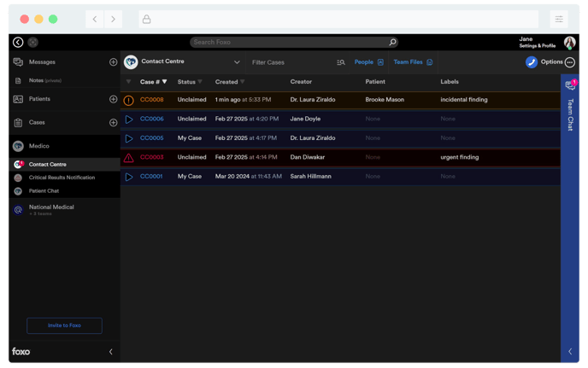
Task: Click the red warning icon for CC0003
Action: click(x=128, y=158)
